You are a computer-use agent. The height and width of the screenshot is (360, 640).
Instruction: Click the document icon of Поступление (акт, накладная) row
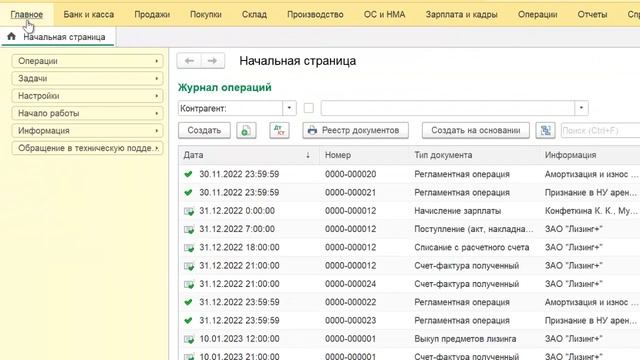pos(189,230)
